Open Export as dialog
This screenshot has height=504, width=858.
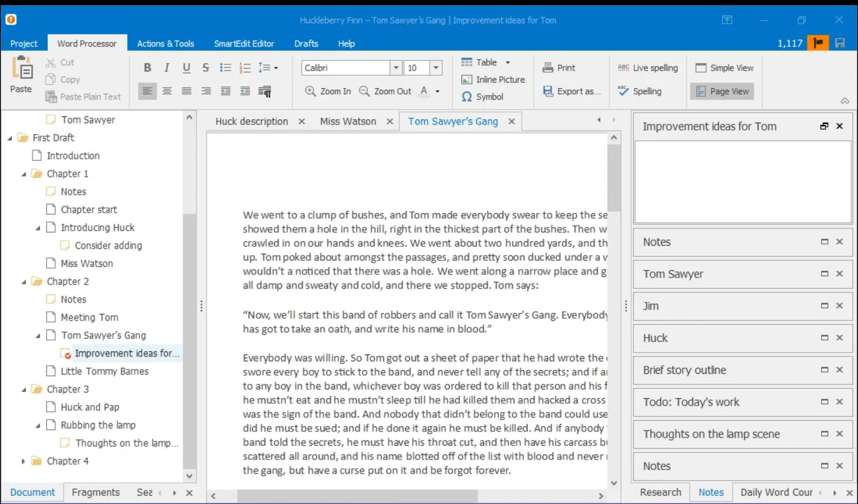click(x=571, y=91)
